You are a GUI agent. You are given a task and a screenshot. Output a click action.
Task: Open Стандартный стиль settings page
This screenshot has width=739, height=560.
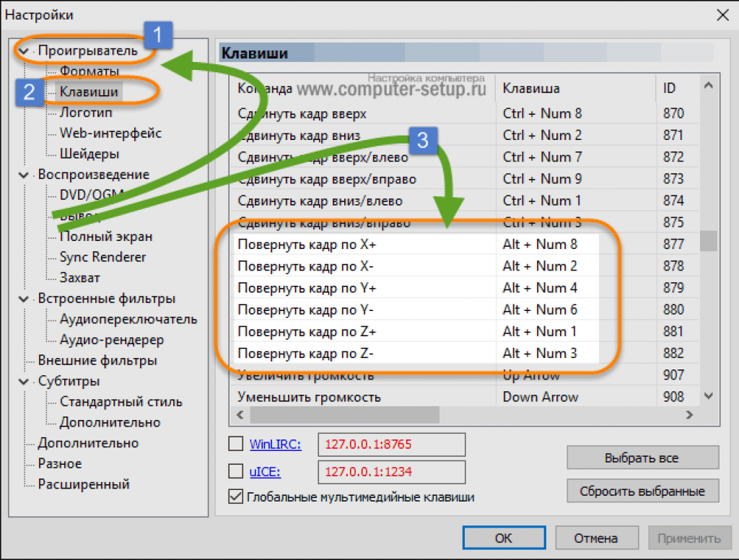[x=121, y=402]
